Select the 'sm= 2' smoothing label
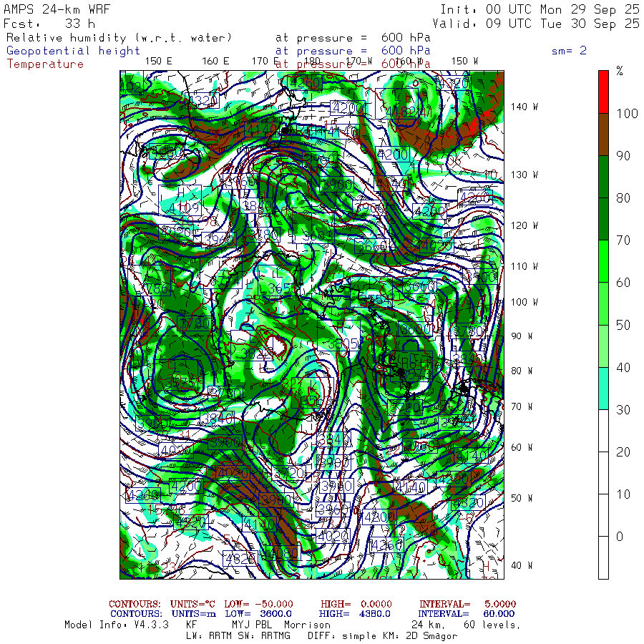 click(x=569, y=51)
